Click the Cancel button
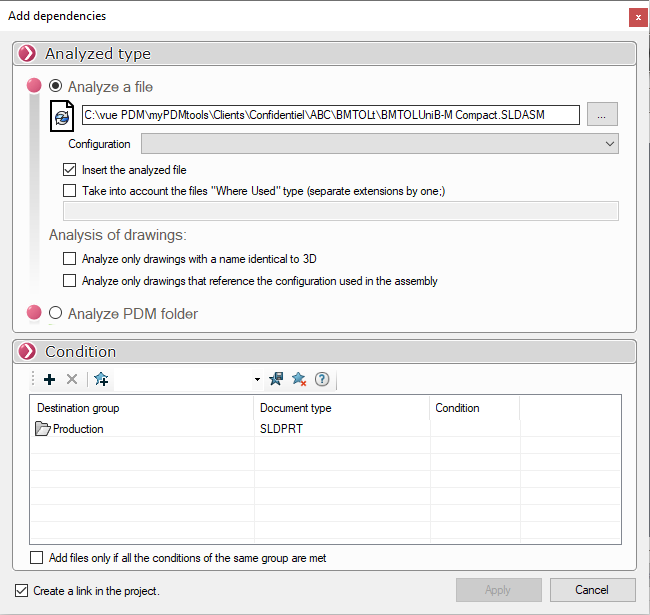The width and height of the screenshot is (650, 615). pos(592,590)
